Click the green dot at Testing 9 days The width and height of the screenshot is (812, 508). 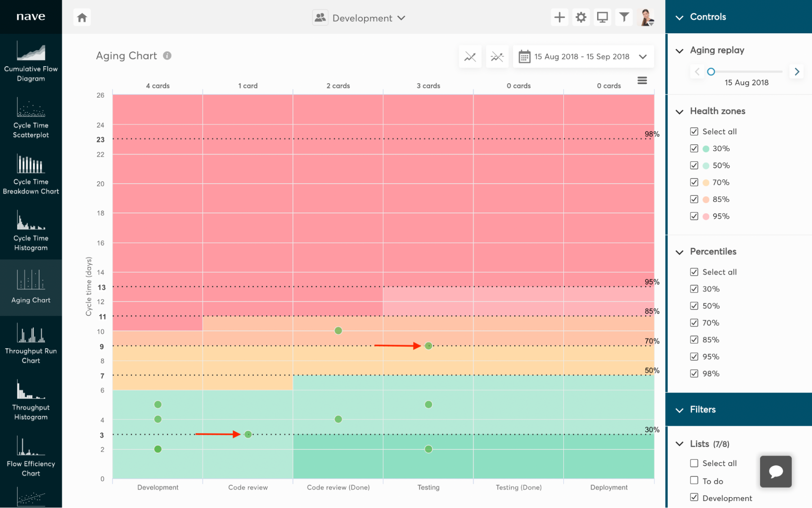(428, 346)
